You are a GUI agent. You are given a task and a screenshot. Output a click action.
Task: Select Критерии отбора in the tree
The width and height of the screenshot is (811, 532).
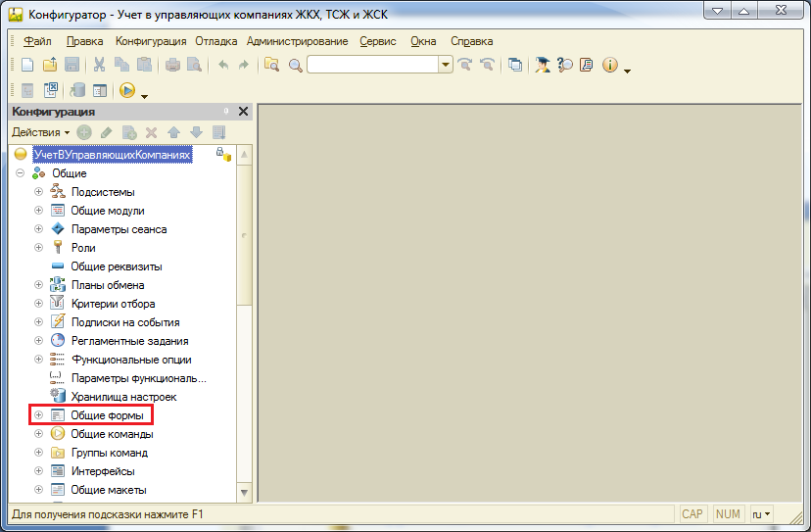(x=114, y=304)
